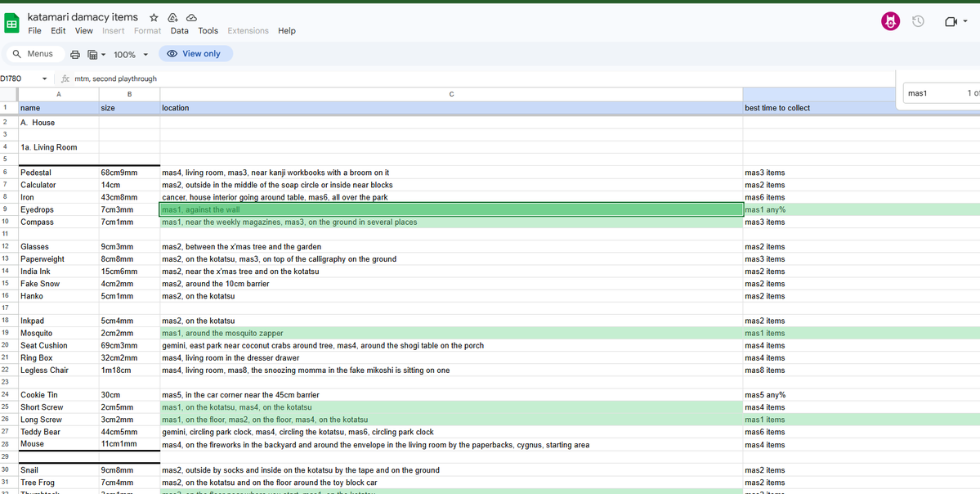Viewport: 980px width, 494px height.
Task: Select column A header
Action: [x=59, y=94]
